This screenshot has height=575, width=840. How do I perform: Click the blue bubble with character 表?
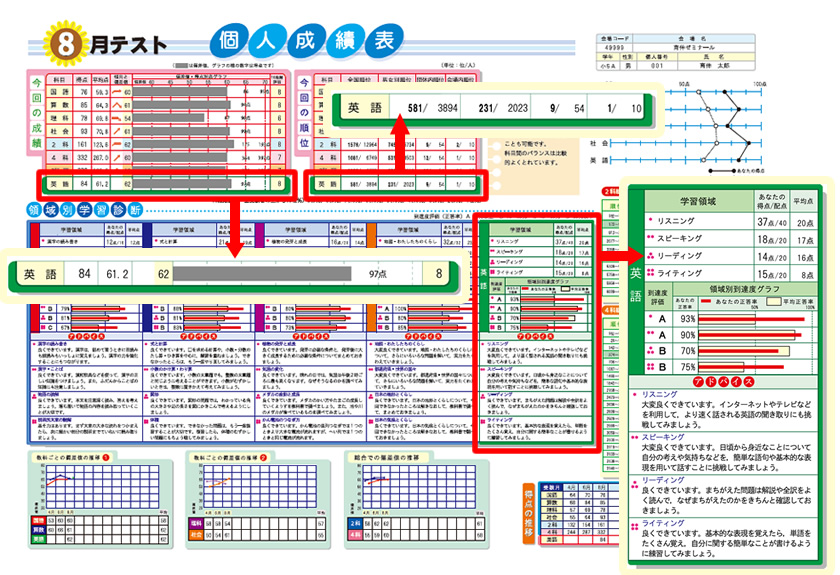[x=384, y=41]
